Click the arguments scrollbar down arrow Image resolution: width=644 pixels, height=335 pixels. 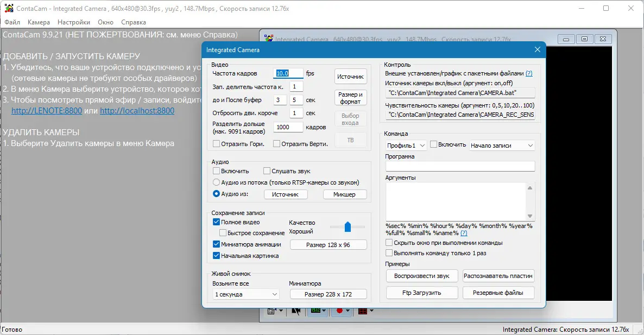pos(530,216)
